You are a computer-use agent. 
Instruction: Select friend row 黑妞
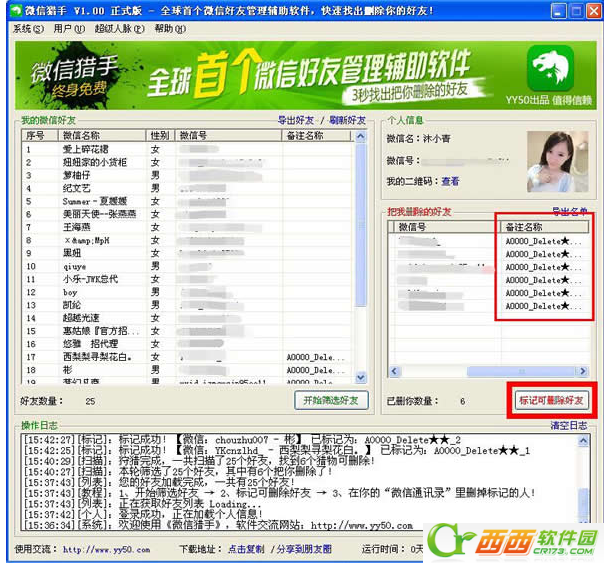coord(188,253)
